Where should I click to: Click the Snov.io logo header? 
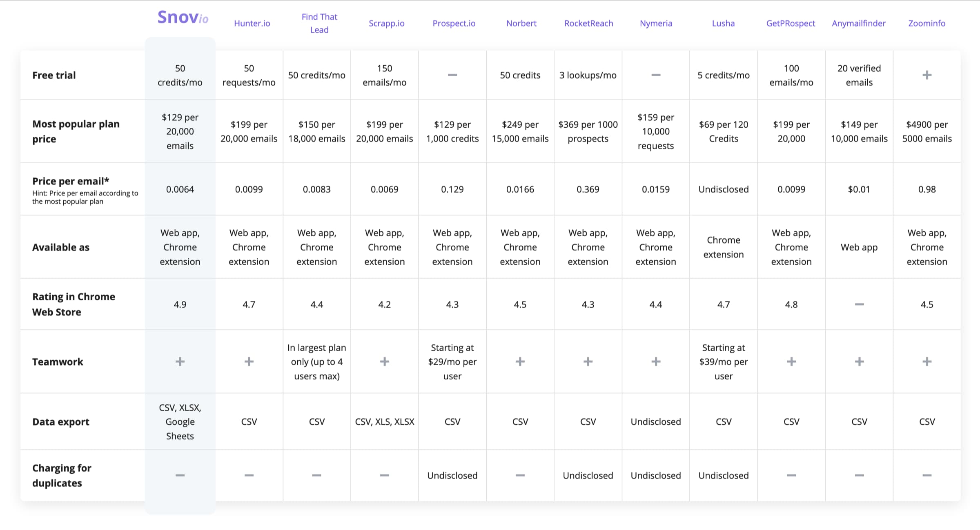click(183, 18)
